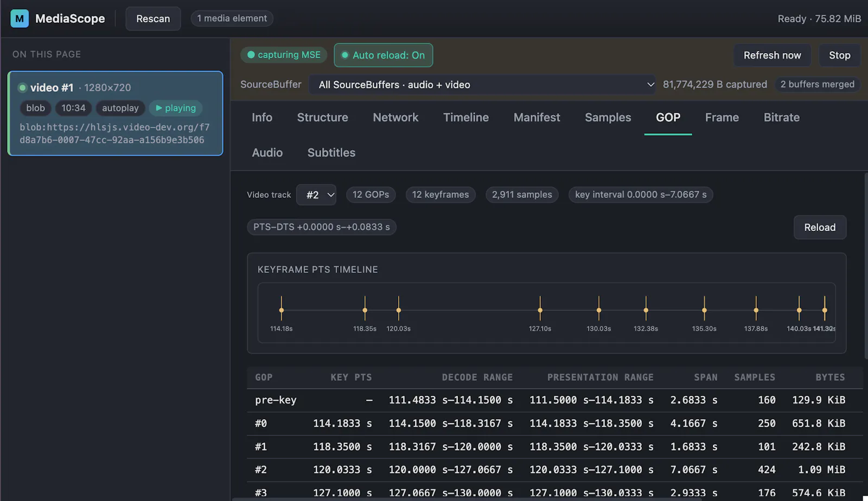Click keyframe marker at 140.03s
Viewport: 868px width, 501px height.
[x=799, y=310]
